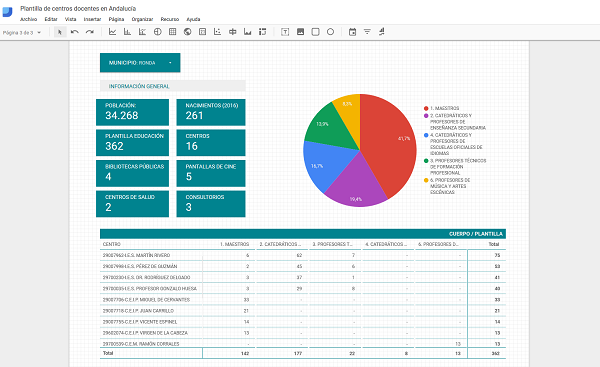Select the text box tool
Screen dimensions: 600x367
coord(285,32)
